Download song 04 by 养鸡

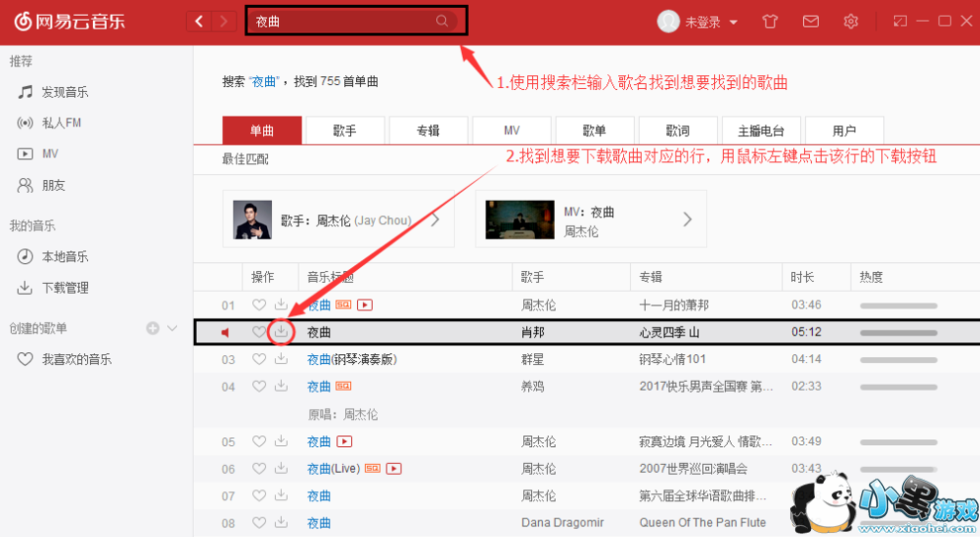point(281,386)
